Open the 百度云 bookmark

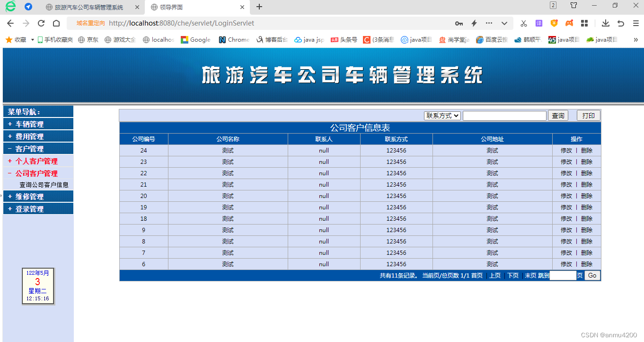coord(492,40)
